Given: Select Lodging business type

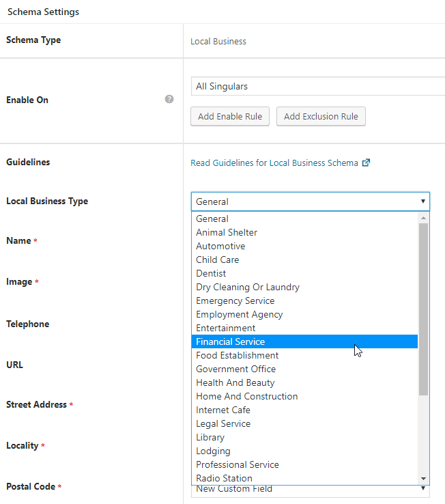Looking at the screenshot, I should coord(213,451).
